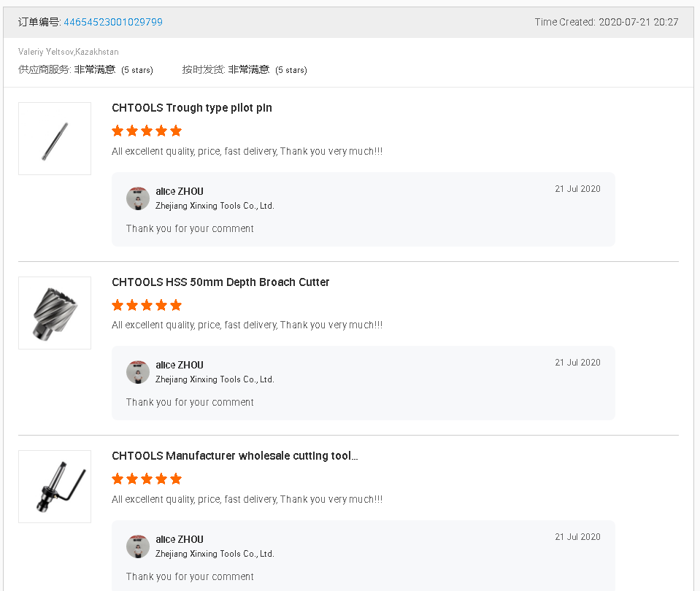The image size is (700, 591).
Task: Click alice ZHOU's avatar in the Broach Cutter reply
Action: [138, 372]
